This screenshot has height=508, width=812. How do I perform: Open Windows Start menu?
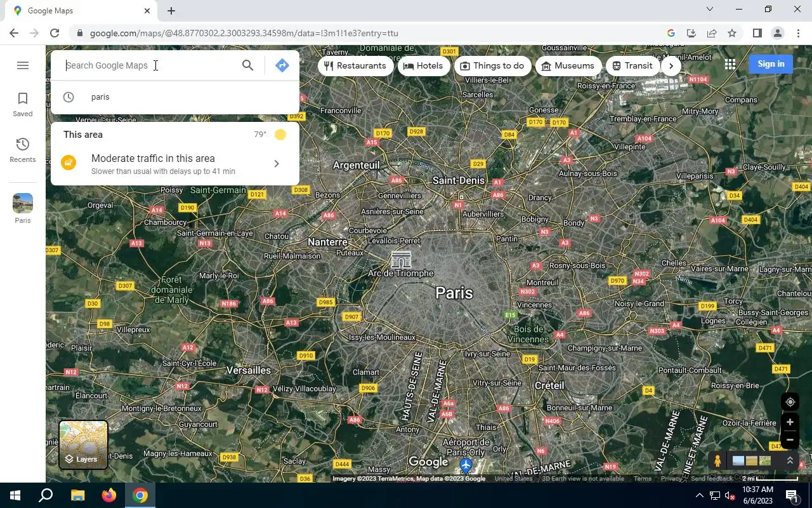point(15,495)
